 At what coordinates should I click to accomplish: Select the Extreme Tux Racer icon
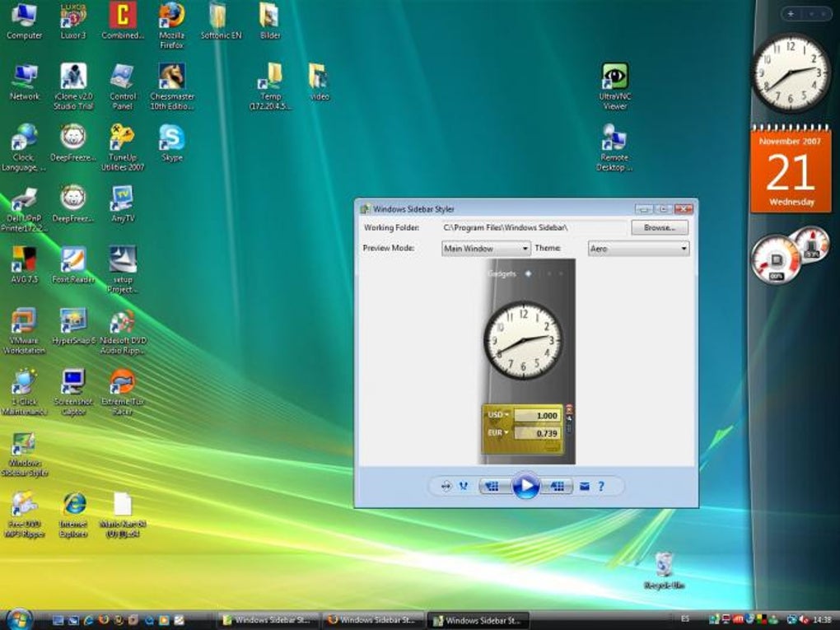pos(123,392)
